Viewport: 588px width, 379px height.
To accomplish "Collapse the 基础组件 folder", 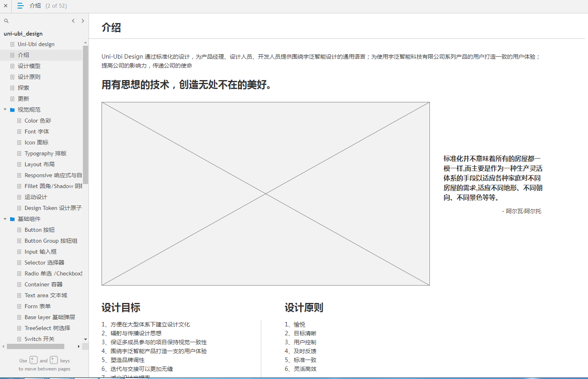I will click(x=5, y=219).
